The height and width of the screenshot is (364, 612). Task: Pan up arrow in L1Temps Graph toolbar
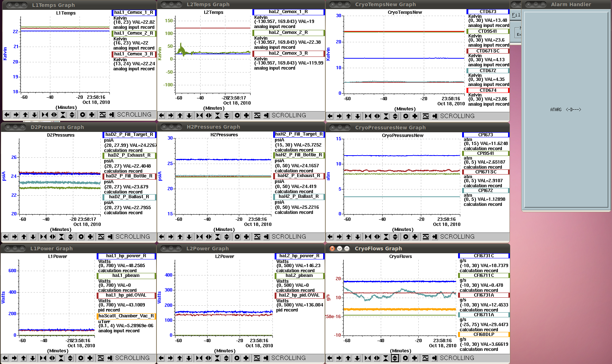(25, 115)
